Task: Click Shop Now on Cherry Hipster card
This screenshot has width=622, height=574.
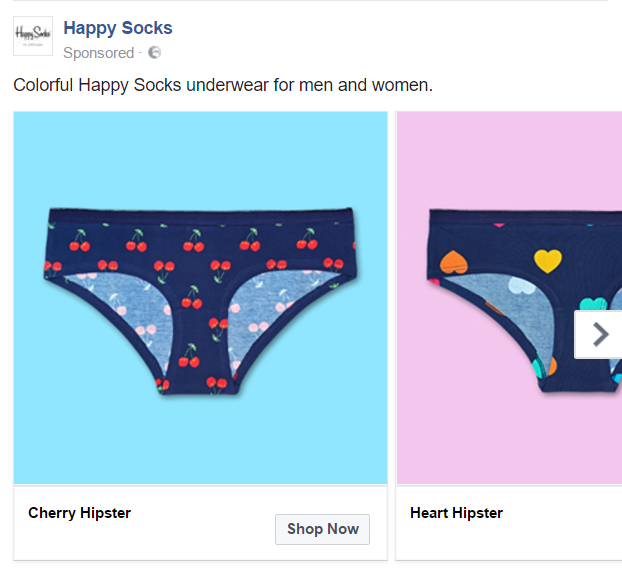Action: tap(323, 529)
